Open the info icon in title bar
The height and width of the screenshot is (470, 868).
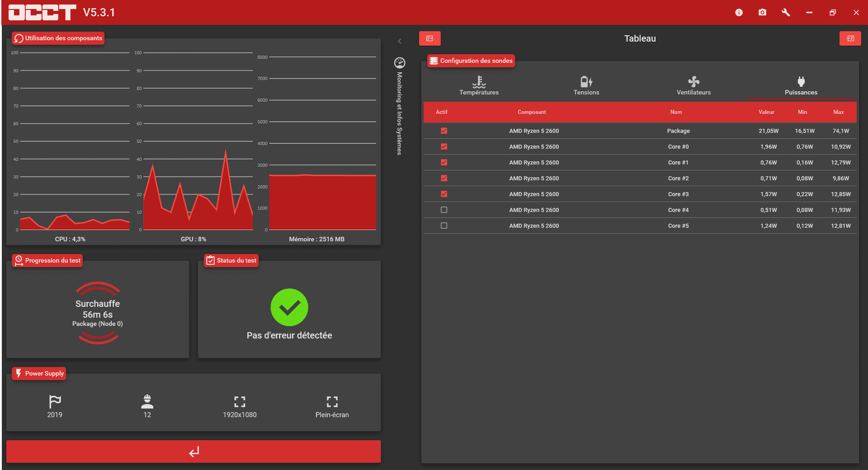click(x=739, y=13)
